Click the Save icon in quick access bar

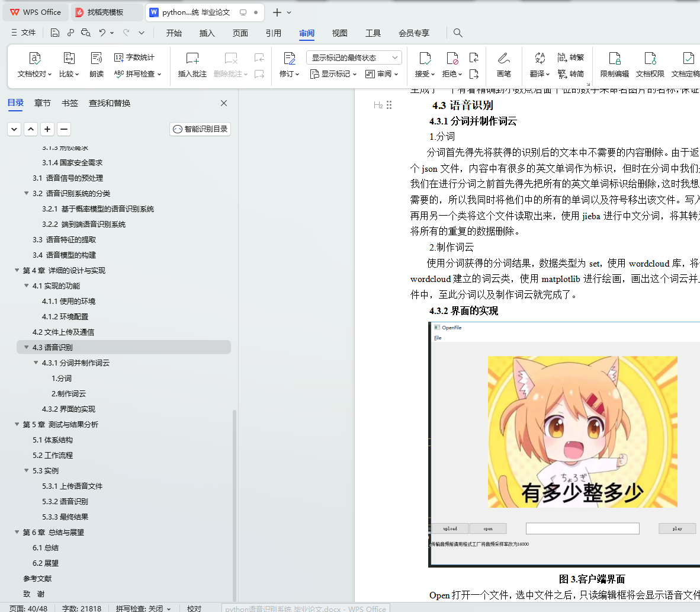click(55, 33)
